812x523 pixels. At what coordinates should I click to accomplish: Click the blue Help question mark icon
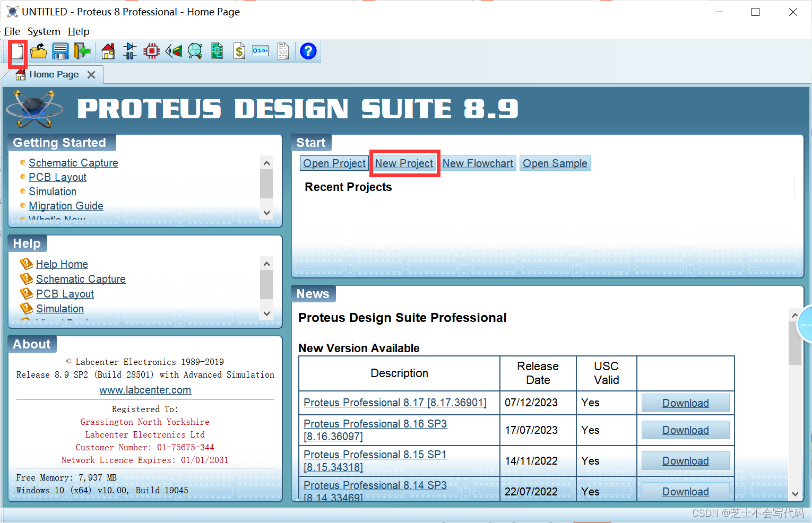308,51
